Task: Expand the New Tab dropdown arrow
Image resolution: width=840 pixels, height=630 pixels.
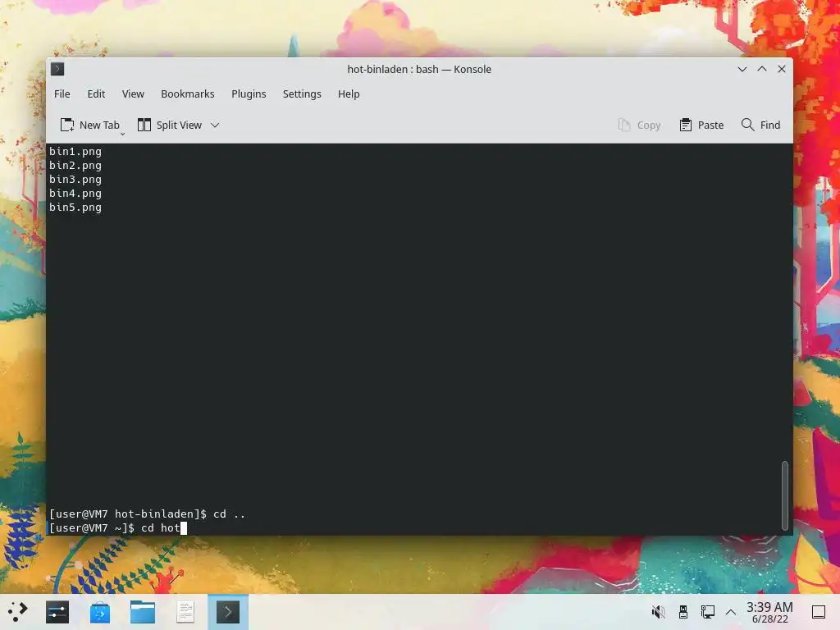Action: tap(123, 134)
